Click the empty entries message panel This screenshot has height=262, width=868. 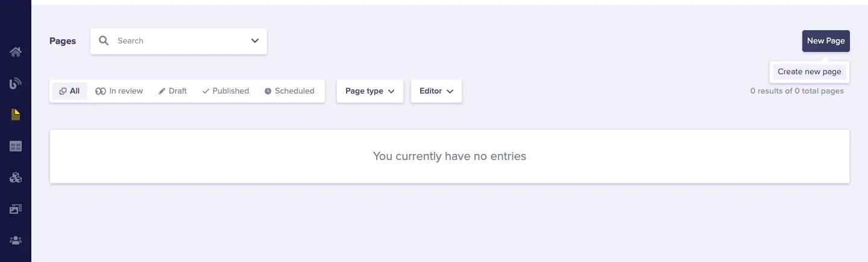449,156
